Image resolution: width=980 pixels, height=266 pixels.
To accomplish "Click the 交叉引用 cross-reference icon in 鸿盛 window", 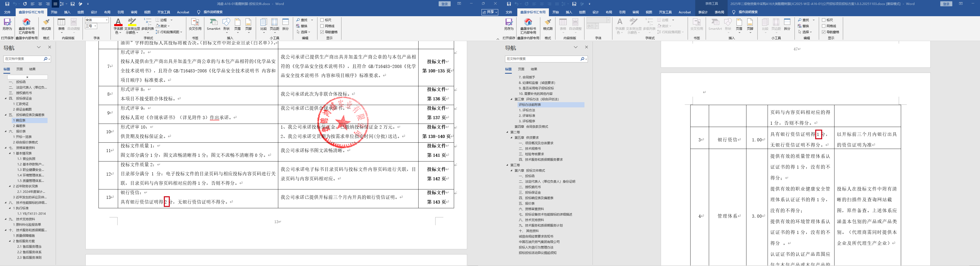I will tap(195, 24).
